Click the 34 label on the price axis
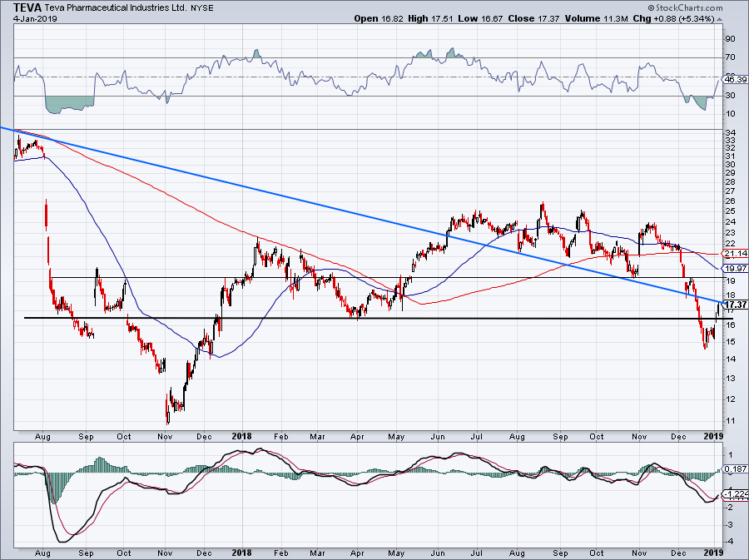 730,132
